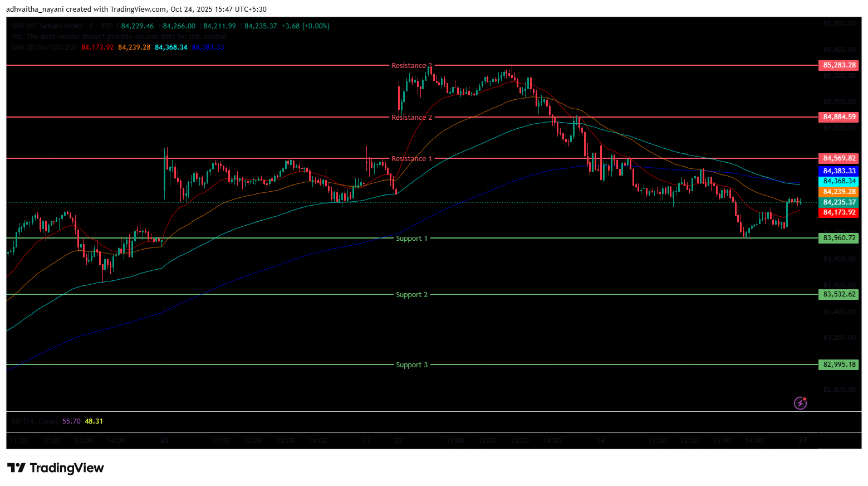Screen dimensions: 868x486
Task: Click the purple lightning bolt icon
Action: coord(800,402)
